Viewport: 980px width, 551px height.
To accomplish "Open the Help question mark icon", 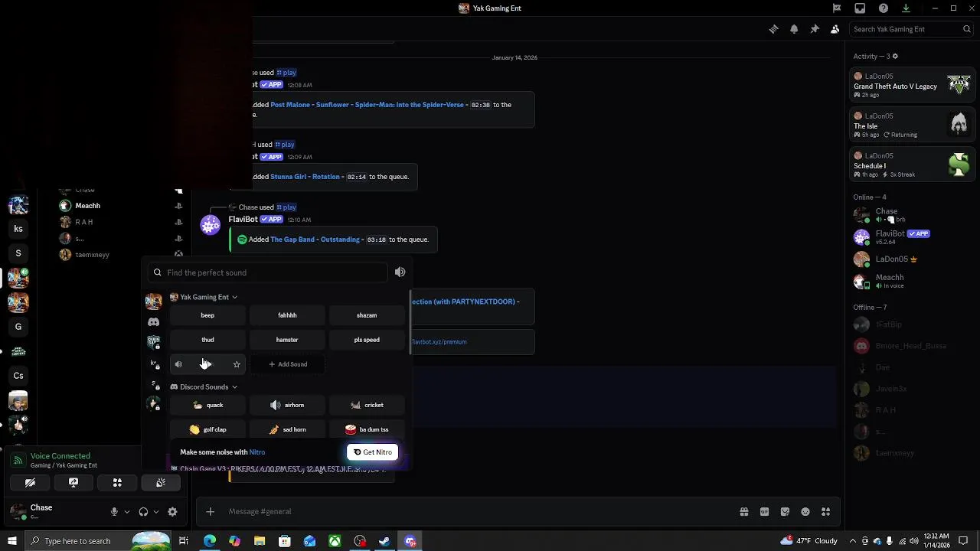I will (884, 8).
